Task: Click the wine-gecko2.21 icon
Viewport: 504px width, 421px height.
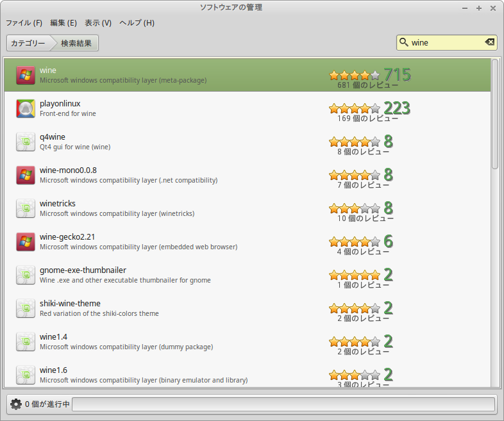Action: (x=26, y=242)
